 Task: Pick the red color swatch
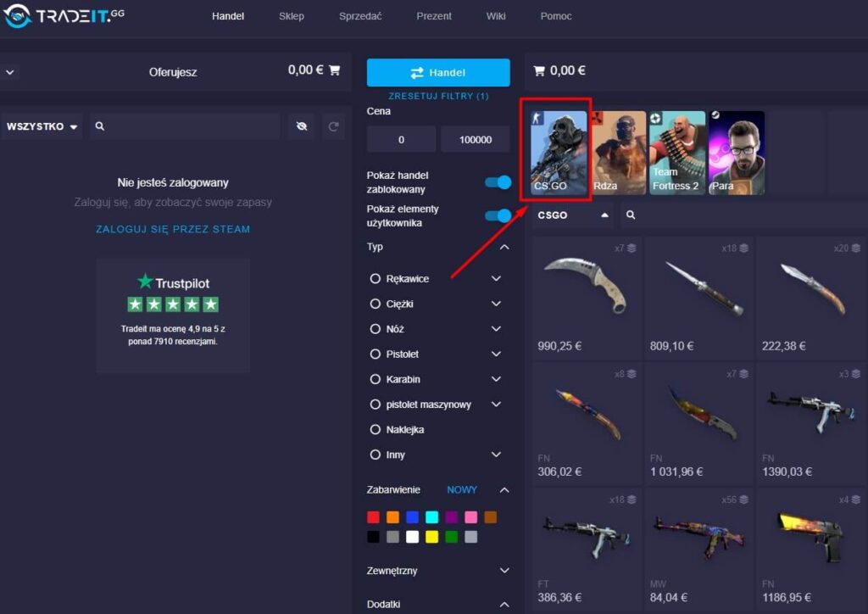373,516
